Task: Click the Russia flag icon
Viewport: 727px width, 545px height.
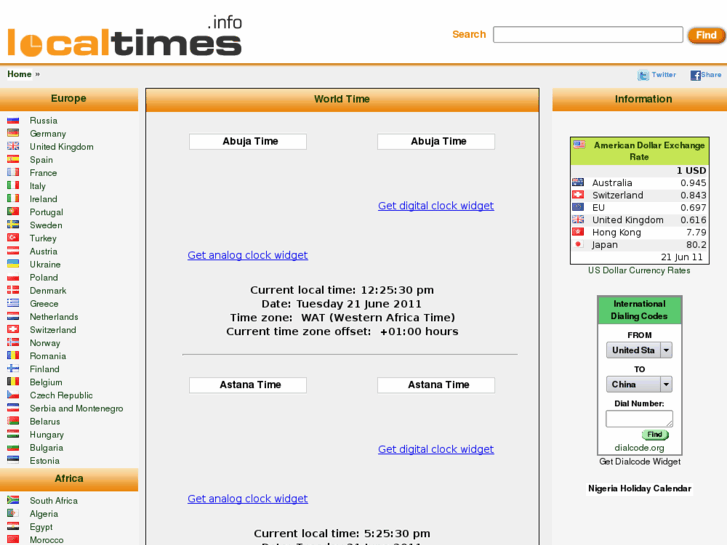Action: tap(13, 120)
